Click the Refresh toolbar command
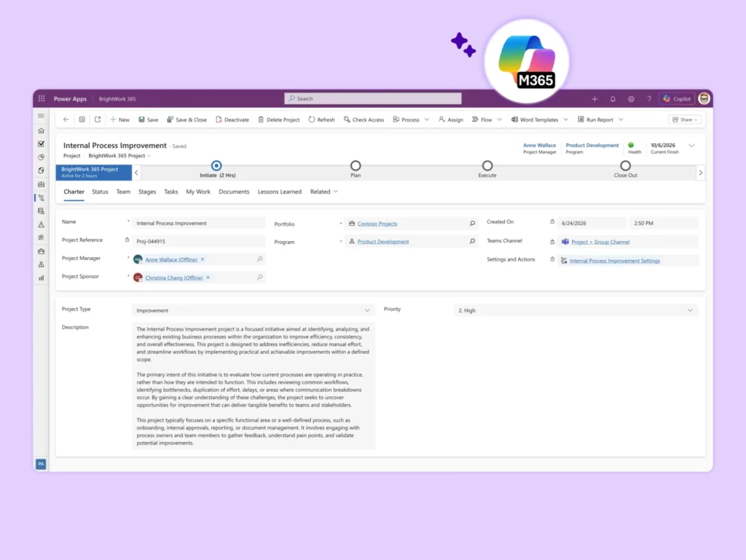The image size is (746, 560). (321, 120)
